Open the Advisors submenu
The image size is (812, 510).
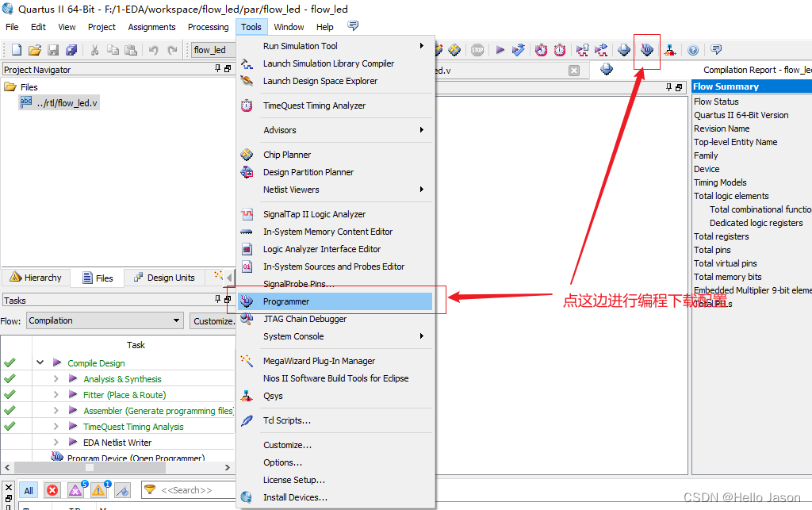click(x=335, y=130)
